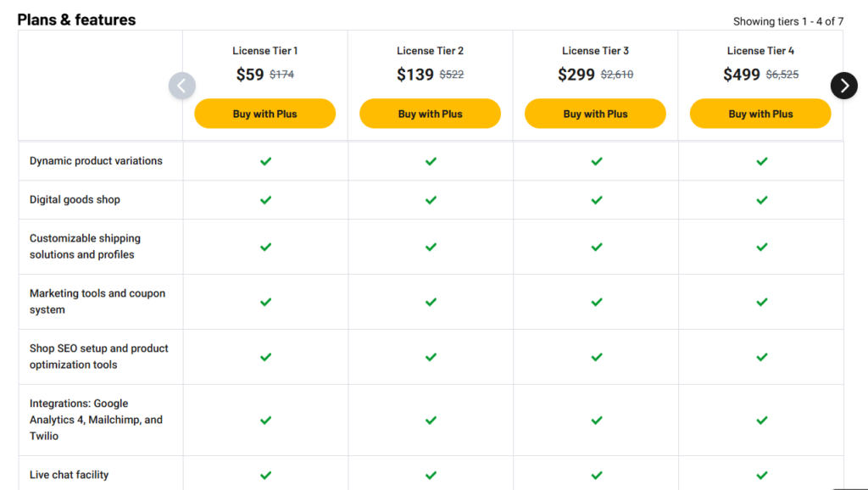Click Tier 2 checkmark for Integrations row
This screenshot has height=490, width=868.
coord(431,420)
